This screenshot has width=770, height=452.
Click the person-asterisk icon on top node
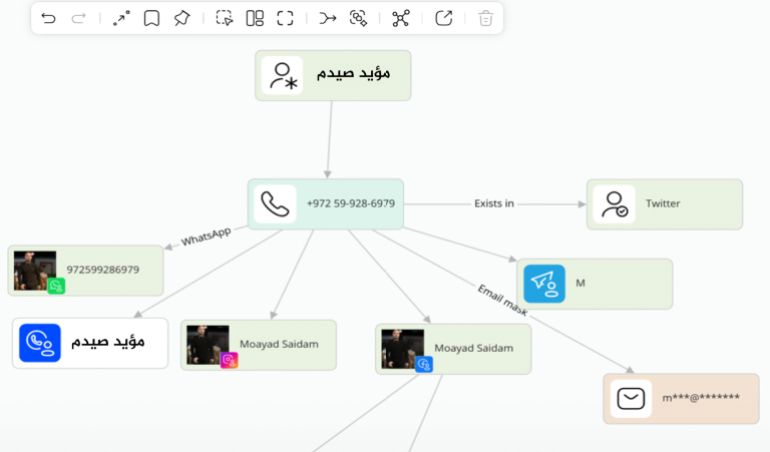[x=282, y=76]
